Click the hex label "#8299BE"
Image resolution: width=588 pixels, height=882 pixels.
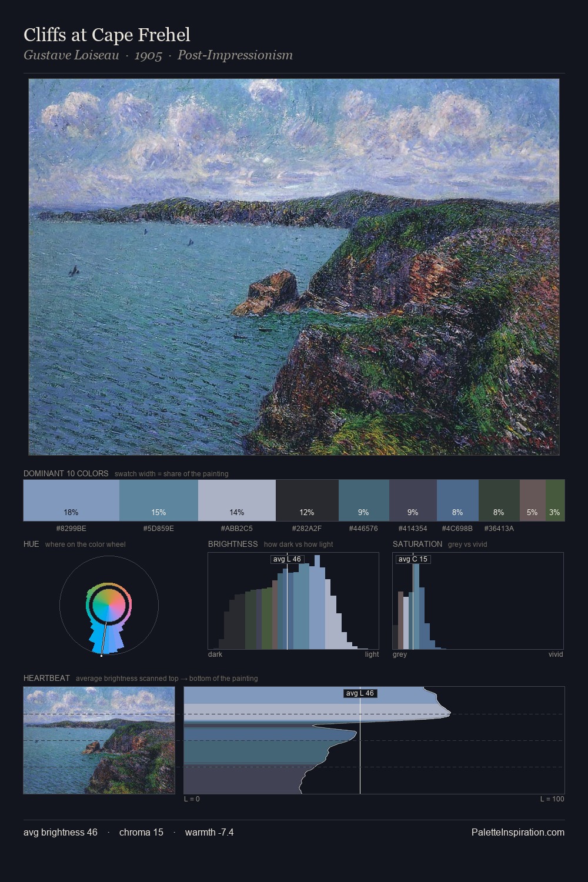coord(71,528)
